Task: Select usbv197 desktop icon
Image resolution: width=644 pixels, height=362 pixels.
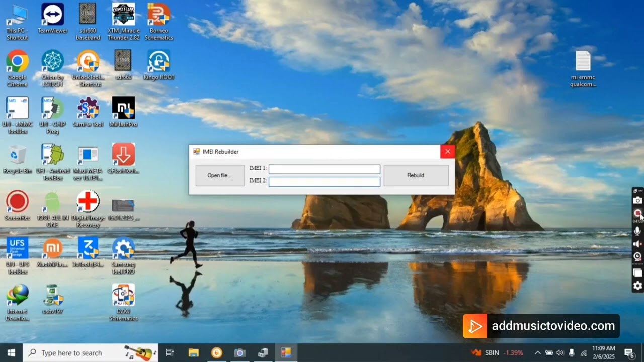Action: (x=53, y=299)
